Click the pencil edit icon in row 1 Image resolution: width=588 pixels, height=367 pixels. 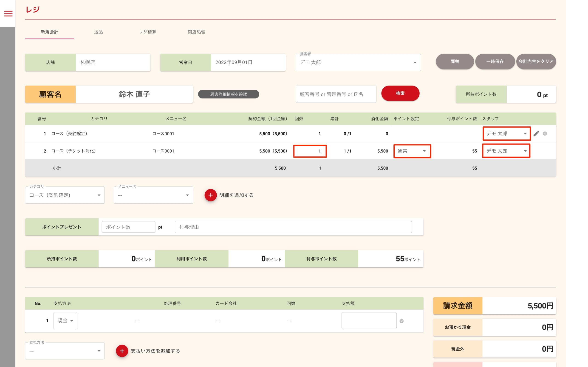[536, 133]
